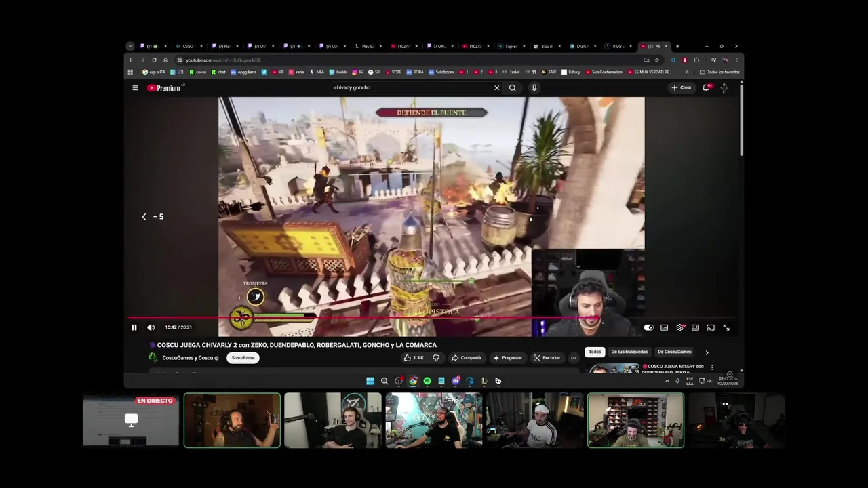Dislike the video
Viewport: 868px width, 488px height.
click(436, 358)
